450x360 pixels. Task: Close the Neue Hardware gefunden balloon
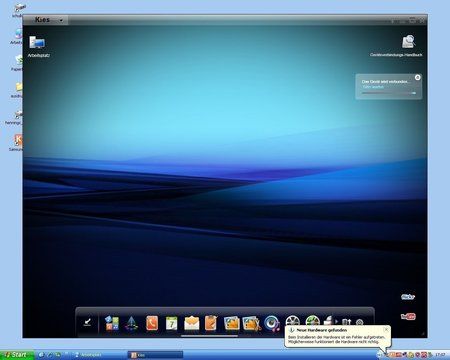point(386,330)
